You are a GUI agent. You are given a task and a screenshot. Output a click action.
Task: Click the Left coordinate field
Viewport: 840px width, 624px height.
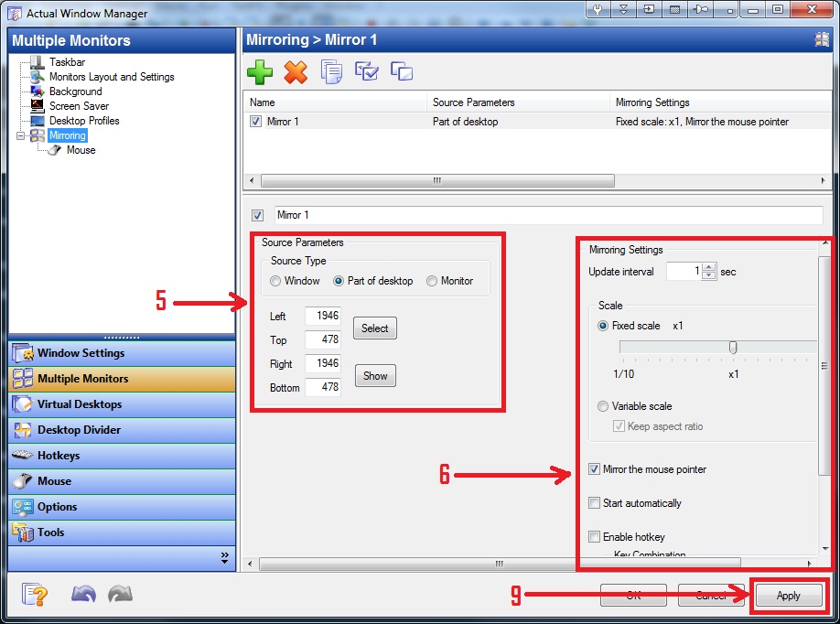(x=323, y=316)
